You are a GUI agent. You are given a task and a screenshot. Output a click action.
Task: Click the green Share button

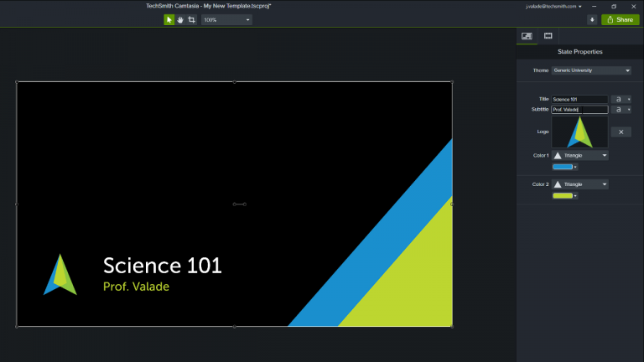pyautogui.click(x=621, y=20)
